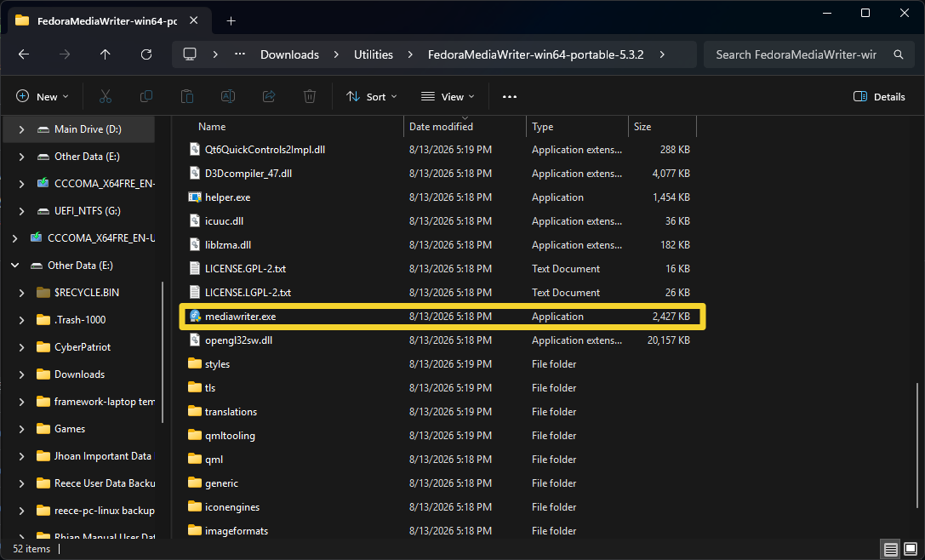Close the FedoraMediaWriter tab
The image size is (925, 560).
pos(193,20)
